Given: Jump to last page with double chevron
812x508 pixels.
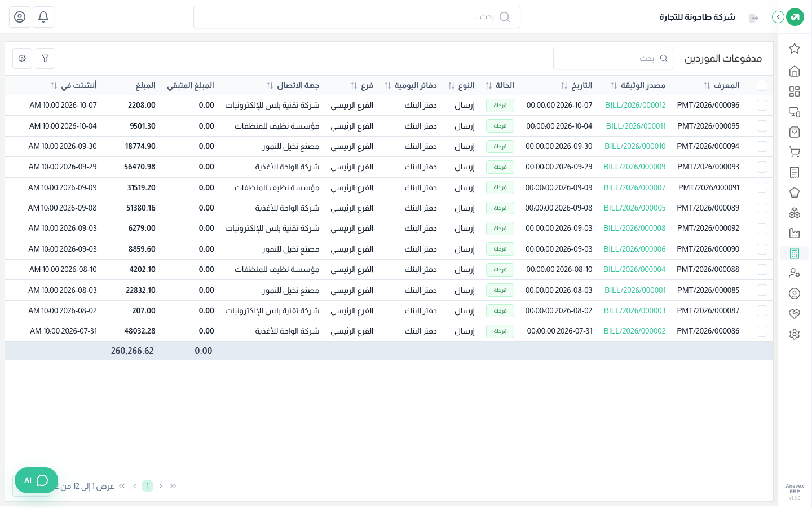Looking at the screenshot, I should [173, 486].
